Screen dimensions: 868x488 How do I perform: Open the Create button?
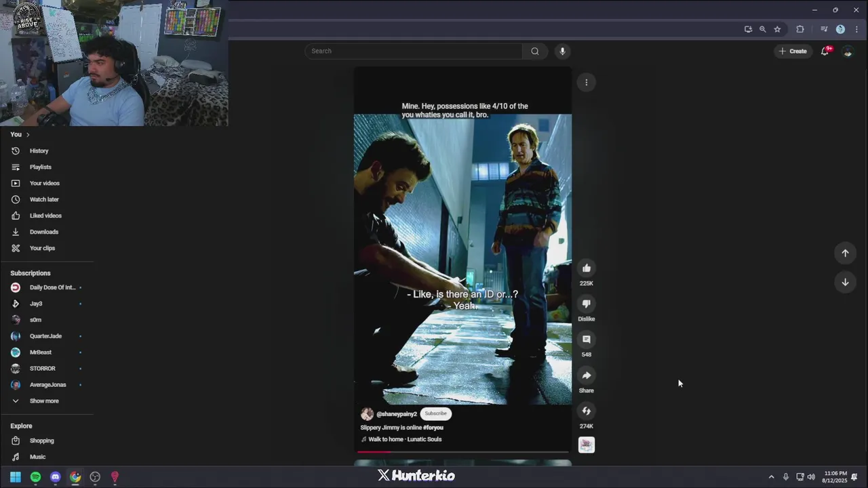(x=793, y=51)
